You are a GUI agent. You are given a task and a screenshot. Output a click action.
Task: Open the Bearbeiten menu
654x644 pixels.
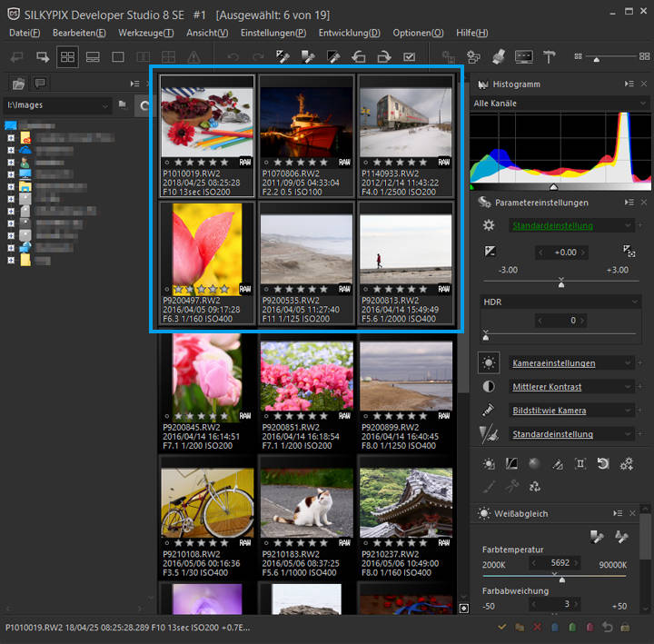click(79, 33)
